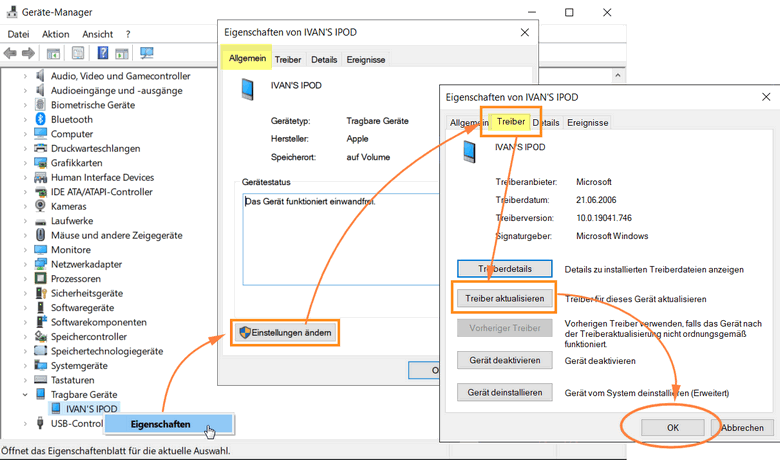780x460 pixels.
Task: Click OK in the driver properties dialog
Action: (x=673, y=428)
